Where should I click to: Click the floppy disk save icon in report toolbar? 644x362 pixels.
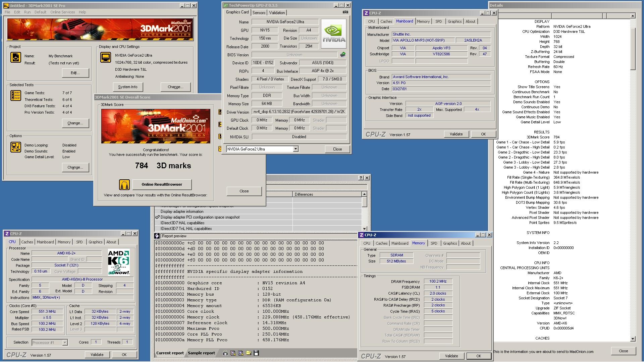click(x=256, y=353)
